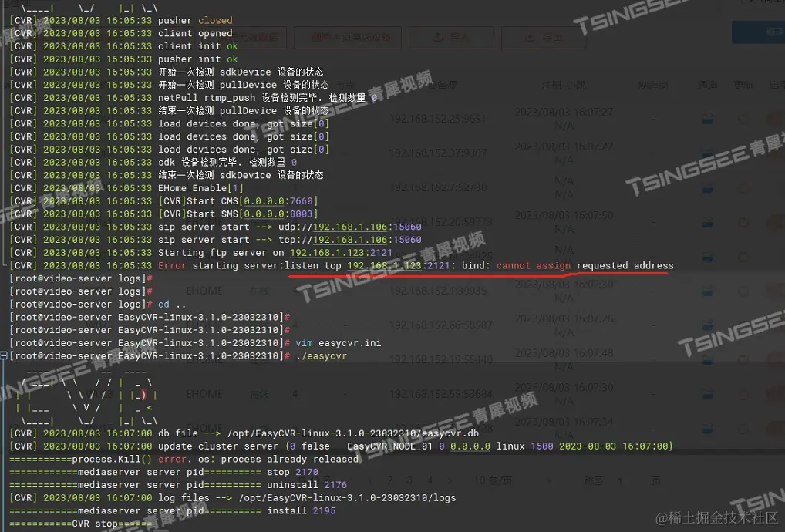The height and width of the screenshot is (532, 785).
Task: Click the "EHome Enable[1]" log text
Action: 200,189
